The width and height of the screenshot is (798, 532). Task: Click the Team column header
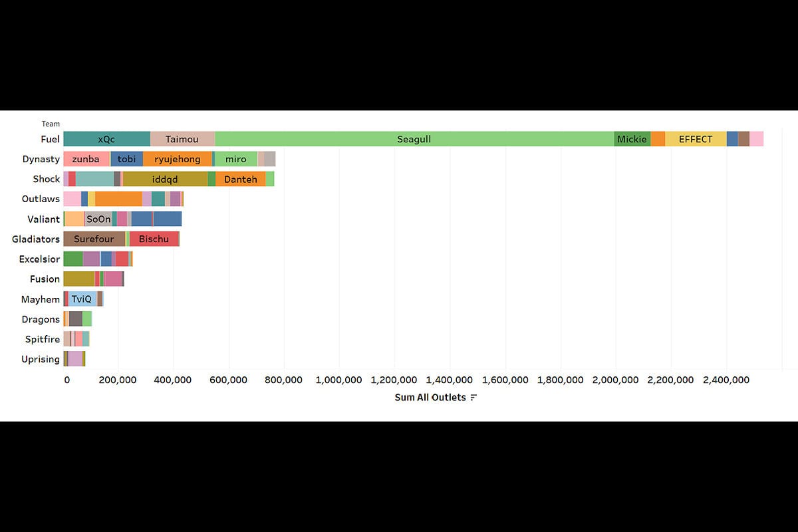point(51,124)
